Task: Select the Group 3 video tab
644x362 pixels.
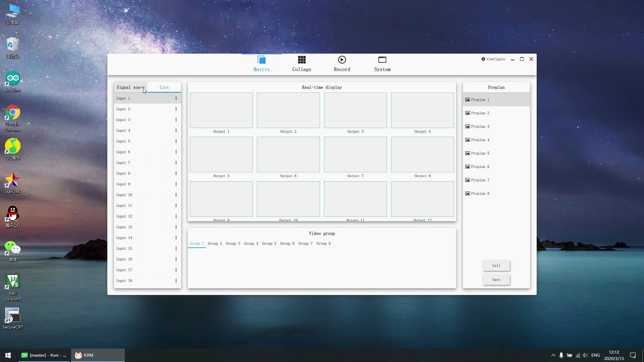Action: coord(233,243)
